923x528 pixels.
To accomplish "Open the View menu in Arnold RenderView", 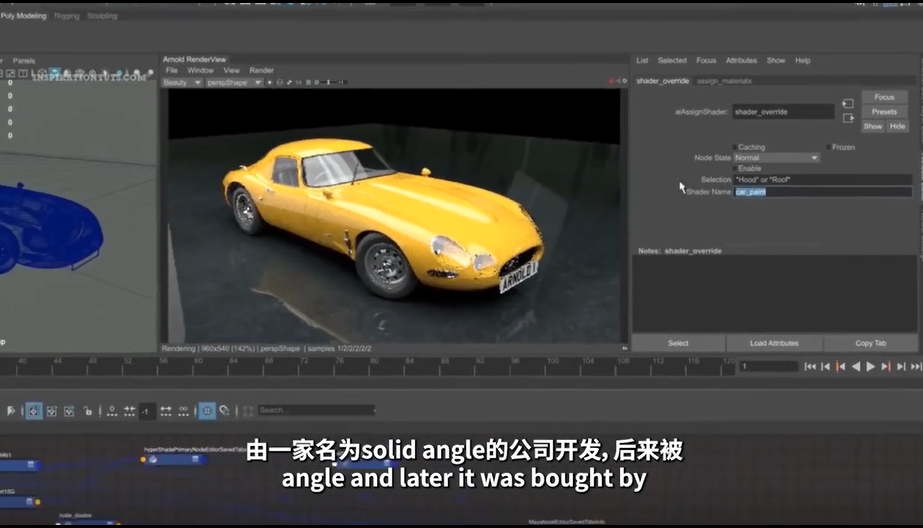I will [231, 70].
